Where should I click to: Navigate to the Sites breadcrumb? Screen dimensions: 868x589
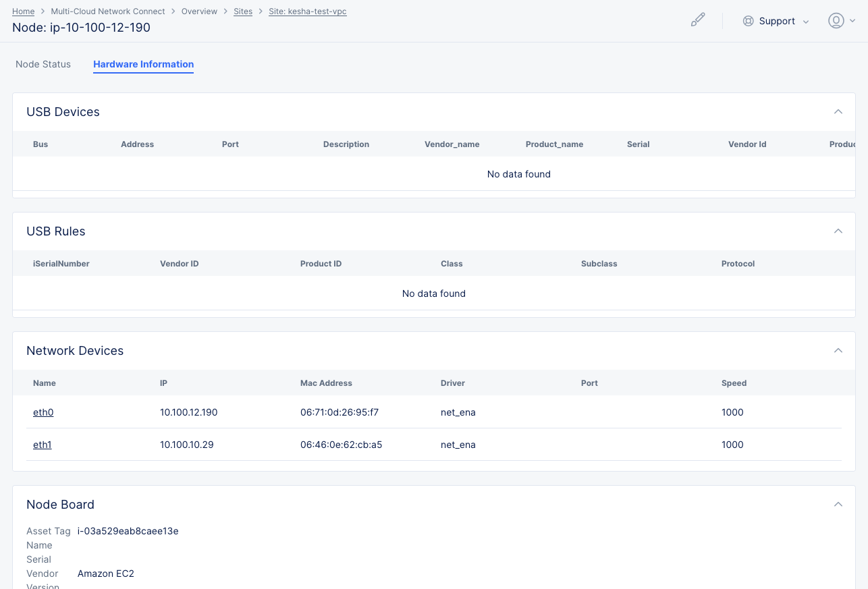(x=243, y=11)
